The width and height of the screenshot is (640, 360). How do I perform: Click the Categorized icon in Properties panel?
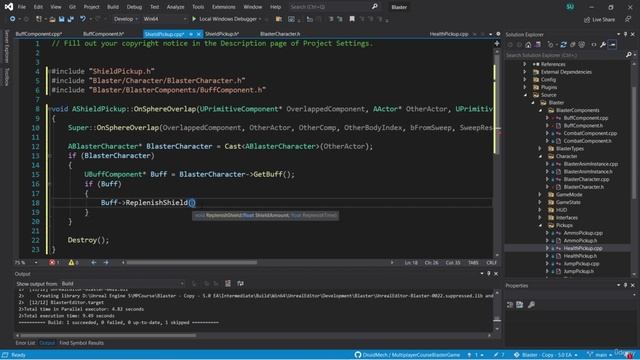(x=510, y=304)
